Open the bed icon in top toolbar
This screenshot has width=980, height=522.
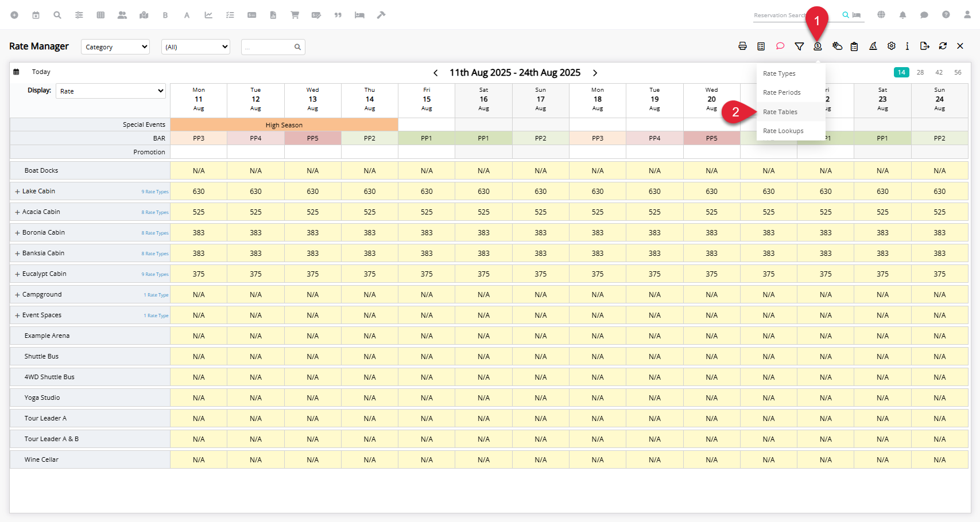pyautogui.click(x=359, y=15)
